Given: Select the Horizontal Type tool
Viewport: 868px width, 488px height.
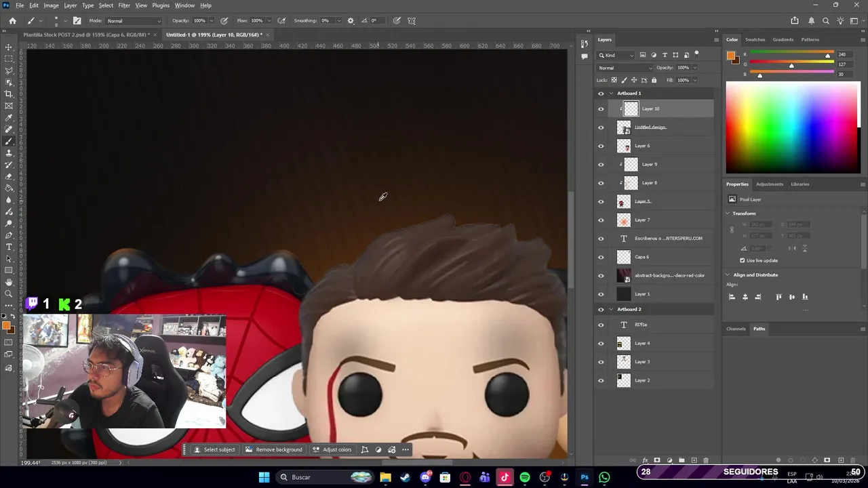Looking at the screenshot, I should 9,247.
